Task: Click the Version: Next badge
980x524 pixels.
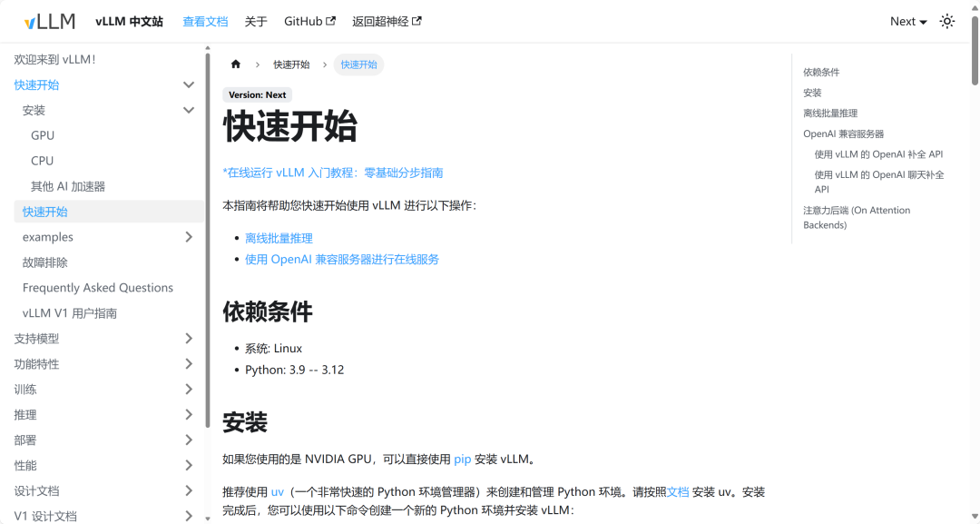Action: tap(257, 95)
